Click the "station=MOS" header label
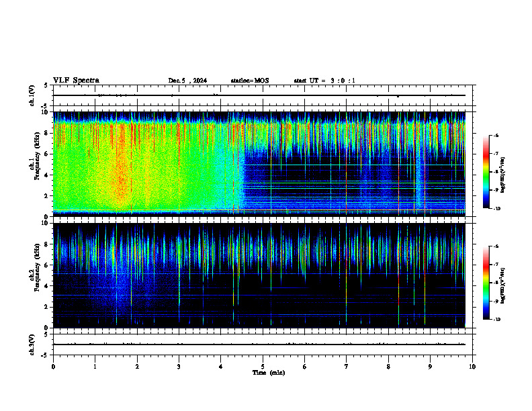The width and height of the screenshot is (532, 411). tap(250, 81)
